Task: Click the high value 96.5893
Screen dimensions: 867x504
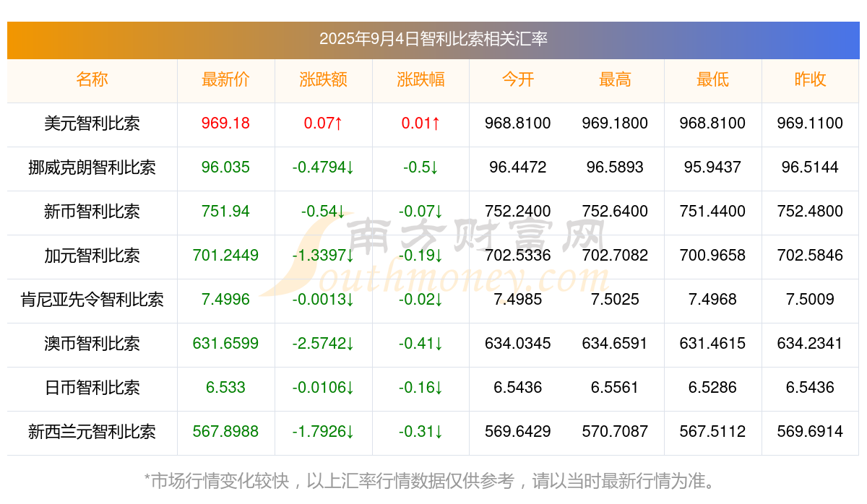Action: pos(615,168)
